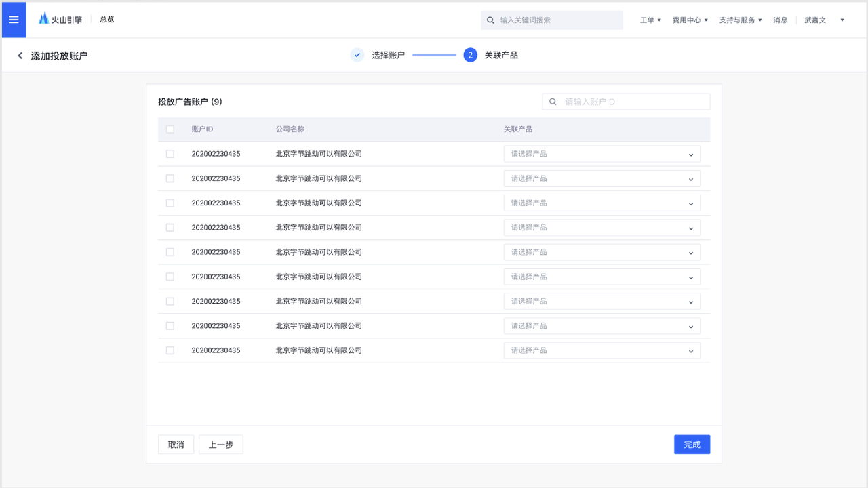
Task: Open the 请选择产品 dropdown in the last row
Action: [x=602, y=350]
